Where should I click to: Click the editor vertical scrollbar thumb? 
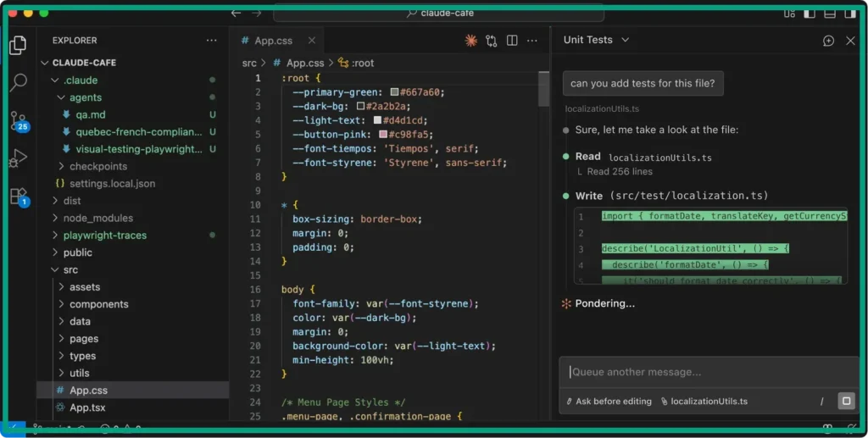(x=543, y=88)
